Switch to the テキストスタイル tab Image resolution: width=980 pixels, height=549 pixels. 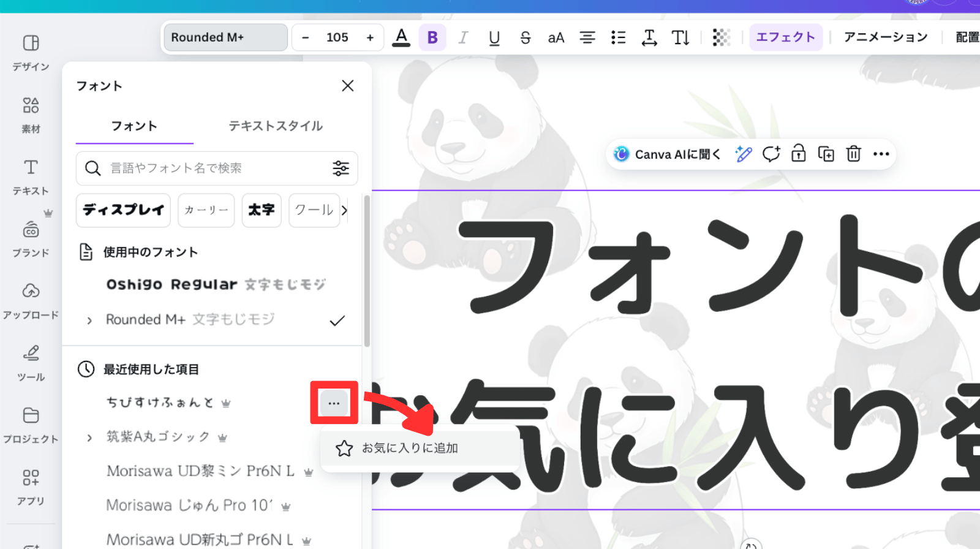(x=276, y=126)
